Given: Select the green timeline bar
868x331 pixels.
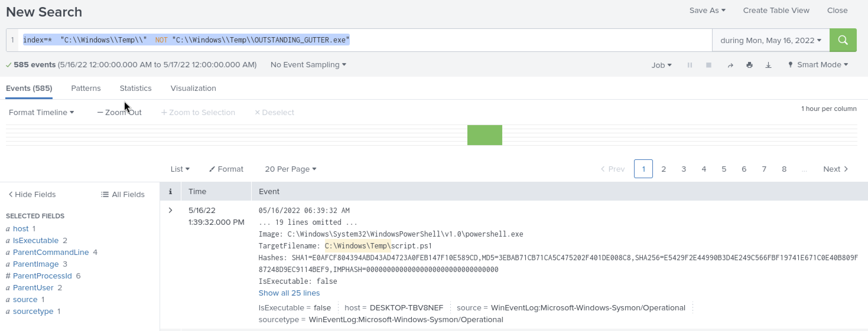Looking at the screenshot, I should tap(485, 135).
